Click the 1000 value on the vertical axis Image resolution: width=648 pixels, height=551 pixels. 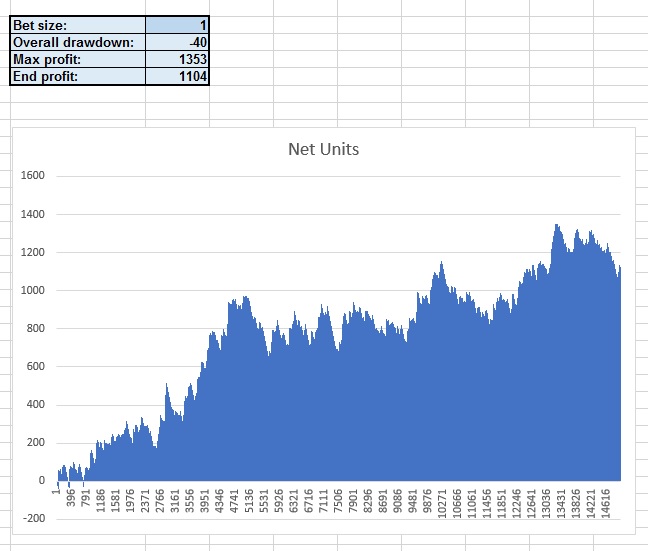32,291
